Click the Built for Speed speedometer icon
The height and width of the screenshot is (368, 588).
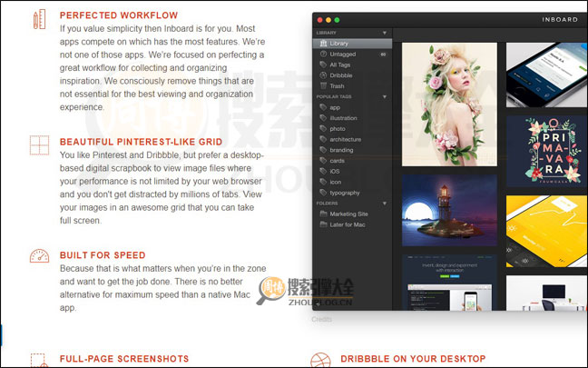click(x=39, y=255)
